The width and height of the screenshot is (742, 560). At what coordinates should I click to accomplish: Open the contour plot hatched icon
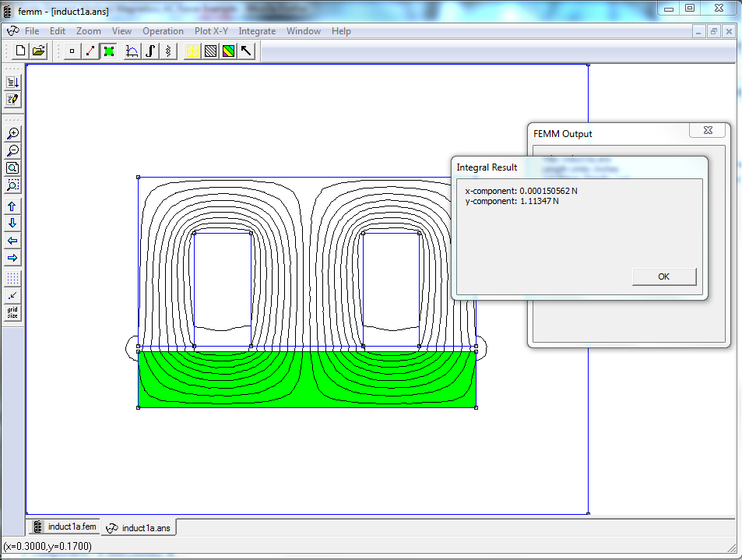(210, 51)
